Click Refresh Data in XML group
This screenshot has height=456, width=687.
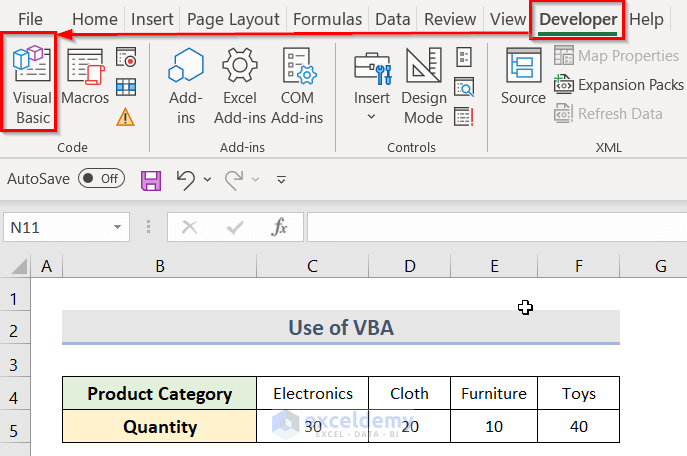pyautogui.click(x=608, y=113)
